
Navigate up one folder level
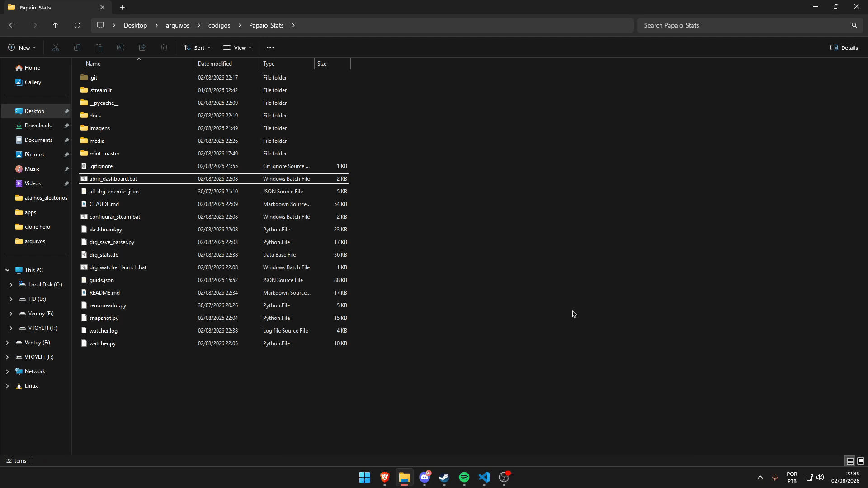[56, 25]
